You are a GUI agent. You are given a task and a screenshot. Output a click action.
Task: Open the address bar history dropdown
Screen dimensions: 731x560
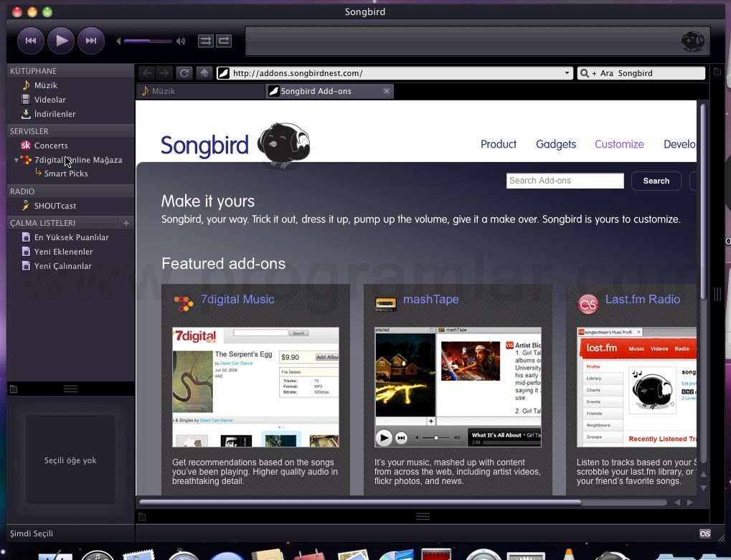click(567, 73)
